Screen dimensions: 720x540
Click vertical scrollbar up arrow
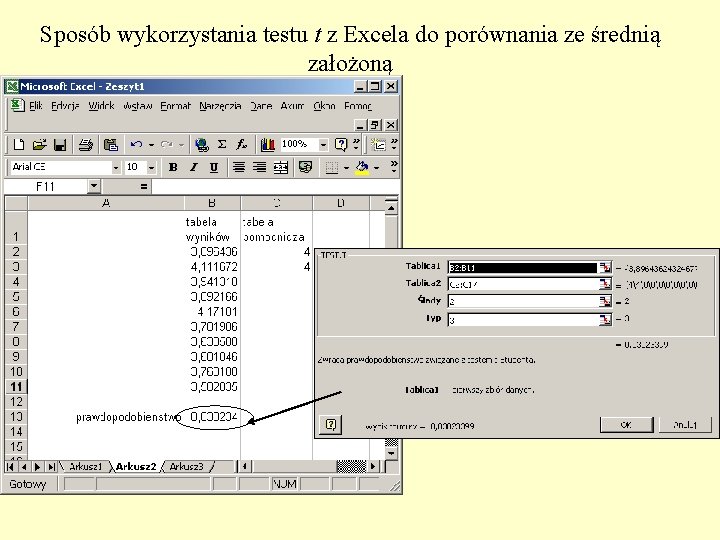[391, 208]
